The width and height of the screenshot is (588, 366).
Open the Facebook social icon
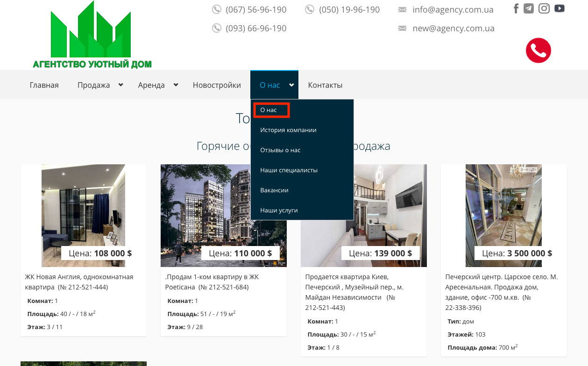coord(516,9)
